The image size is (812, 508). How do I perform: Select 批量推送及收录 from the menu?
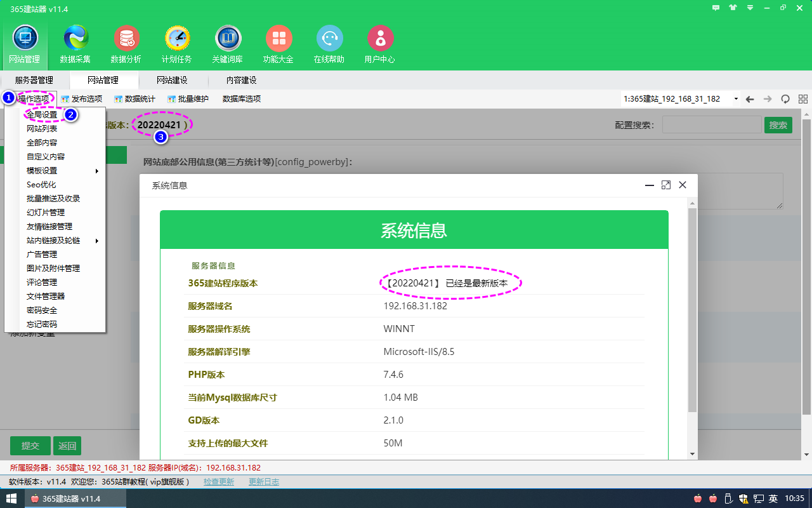tap(55, 198)
